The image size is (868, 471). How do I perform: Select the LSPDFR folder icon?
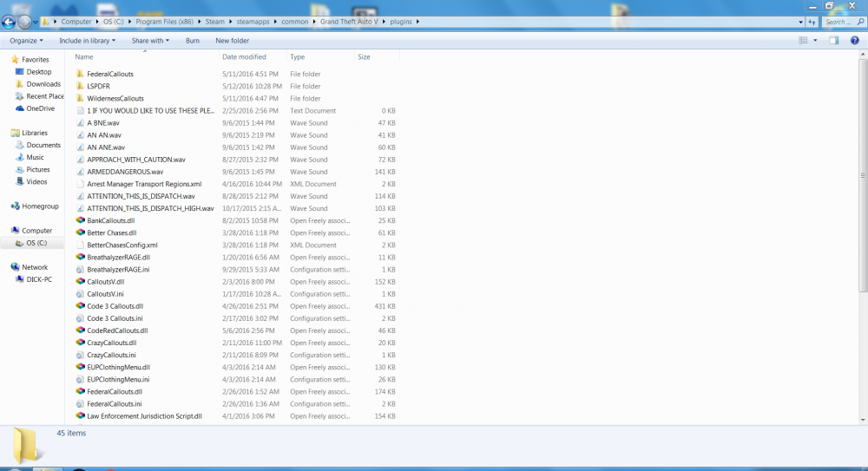coord(80,86)
